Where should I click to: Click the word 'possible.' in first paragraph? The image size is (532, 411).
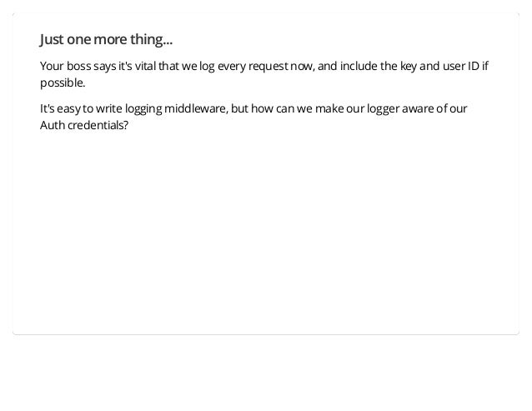(63, 83)
